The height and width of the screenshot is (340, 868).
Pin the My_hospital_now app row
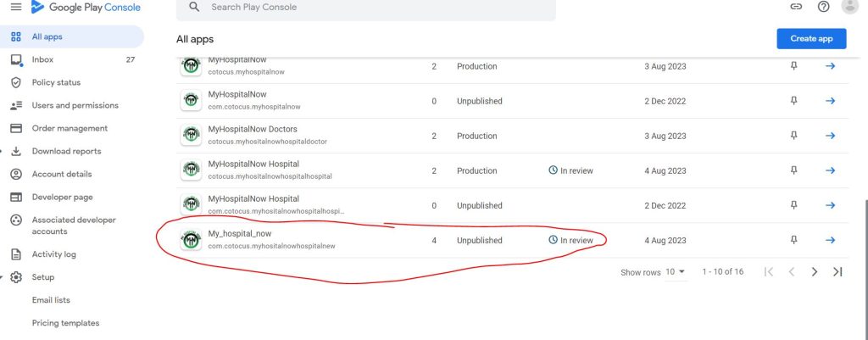click(794, 240)
